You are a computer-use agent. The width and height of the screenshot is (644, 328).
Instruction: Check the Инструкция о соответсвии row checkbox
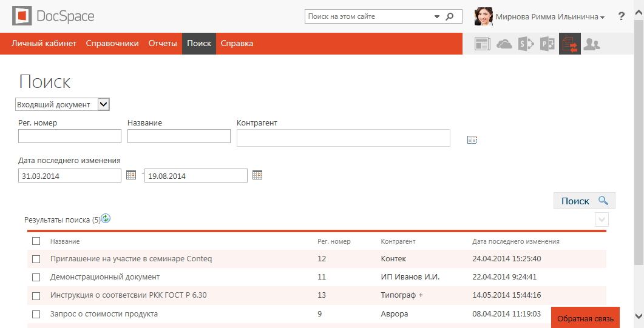pos(36,296)
